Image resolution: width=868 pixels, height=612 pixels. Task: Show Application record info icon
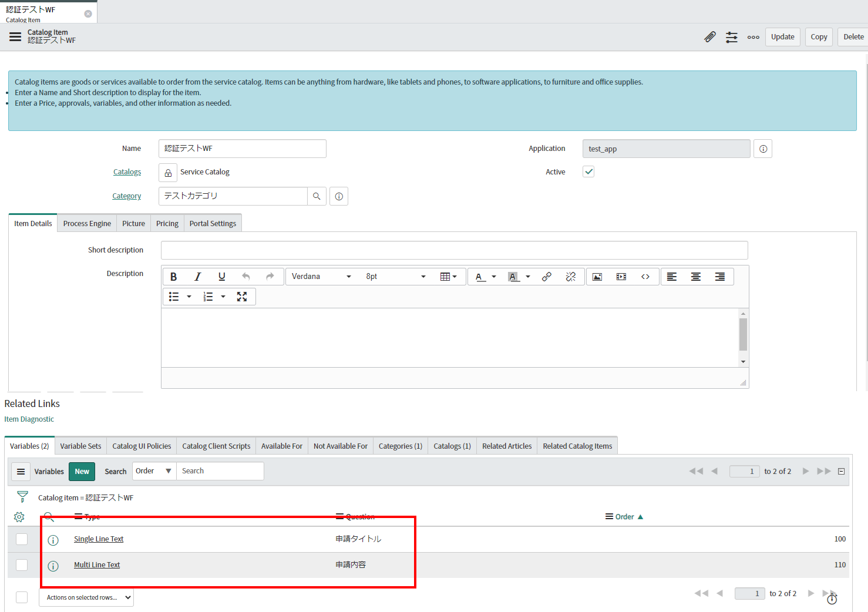point(763,149)
